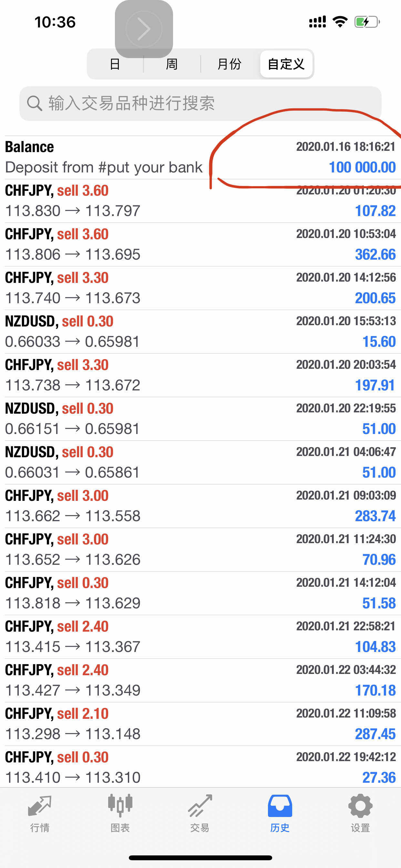The height and width of the screenshot is (868, 401).
Task: Open 设置 settings gear icon
Action: 360,806
